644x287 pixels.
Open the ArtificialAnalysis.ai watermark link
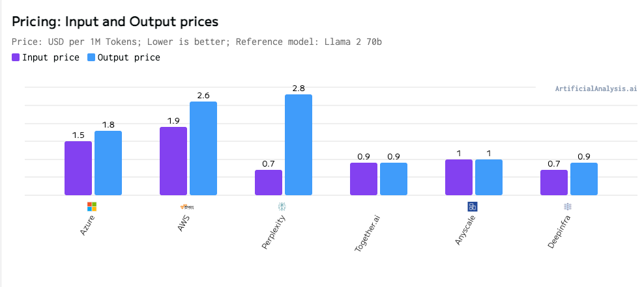coord(596,89)
